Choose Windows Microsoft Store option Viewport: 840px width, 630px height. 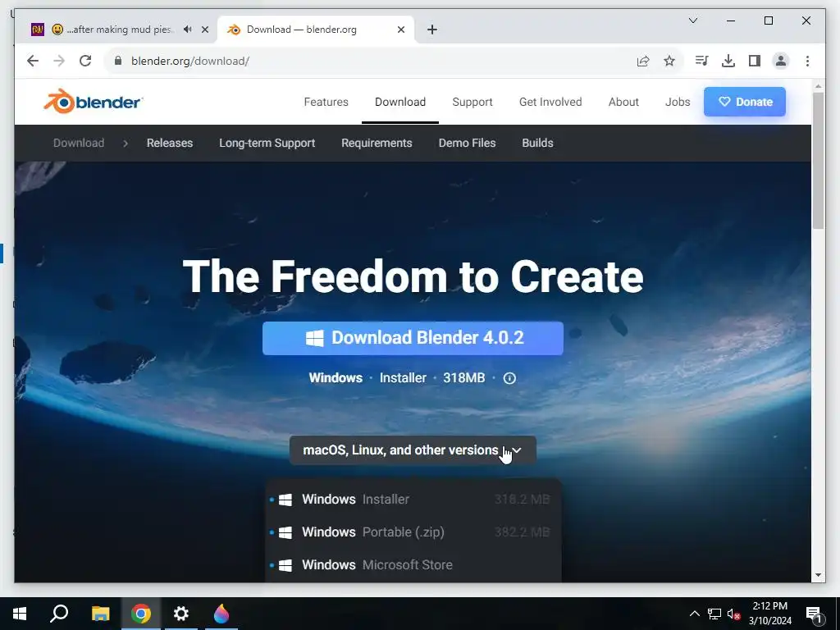pos(413,564)
